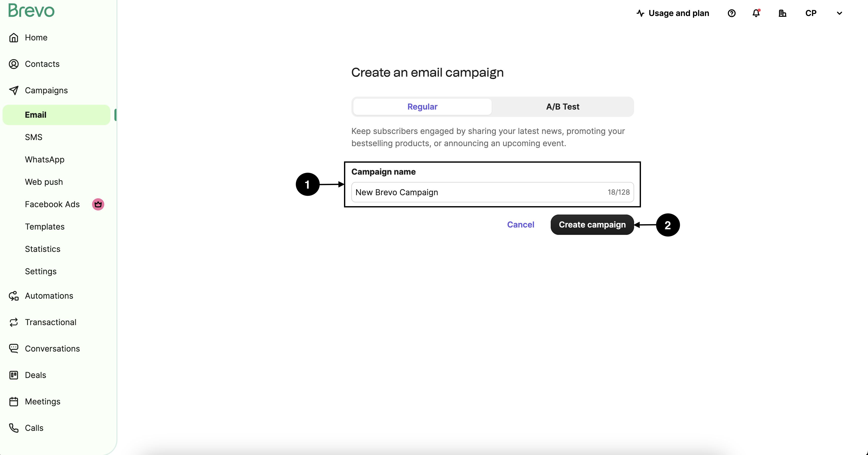Open Deals section
Image resolution: width=868 pixels, height=455 pixels.
pyautogui.click(x=35, y=375)
